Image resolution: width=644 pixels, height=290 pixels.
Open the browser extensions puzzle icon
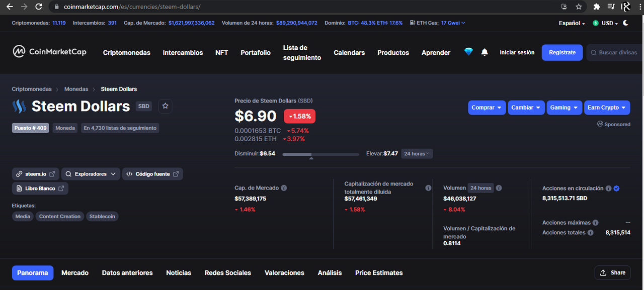point(597,7)
